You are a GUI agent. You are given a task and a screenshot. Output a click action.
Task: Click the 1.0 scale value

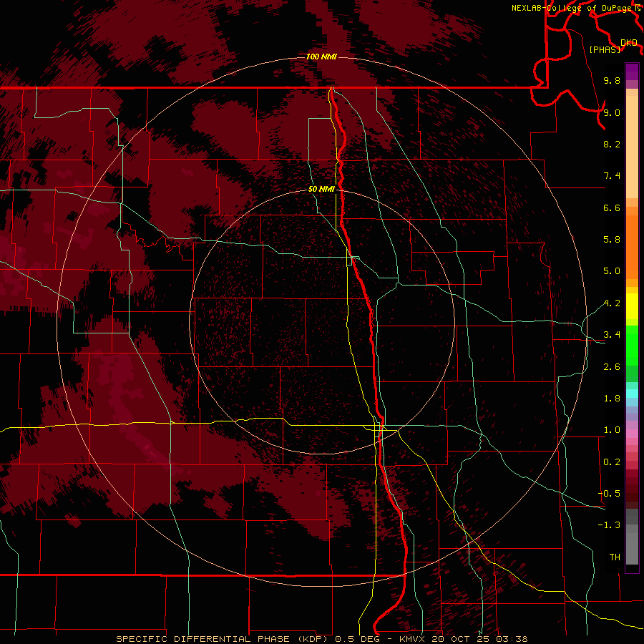[612, 430]
